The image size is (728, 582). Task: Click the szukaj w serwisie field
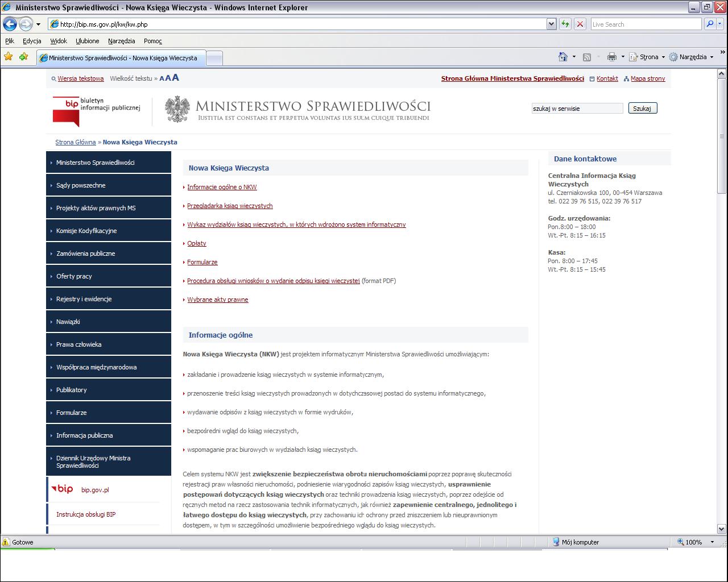[x=577, y=109]
